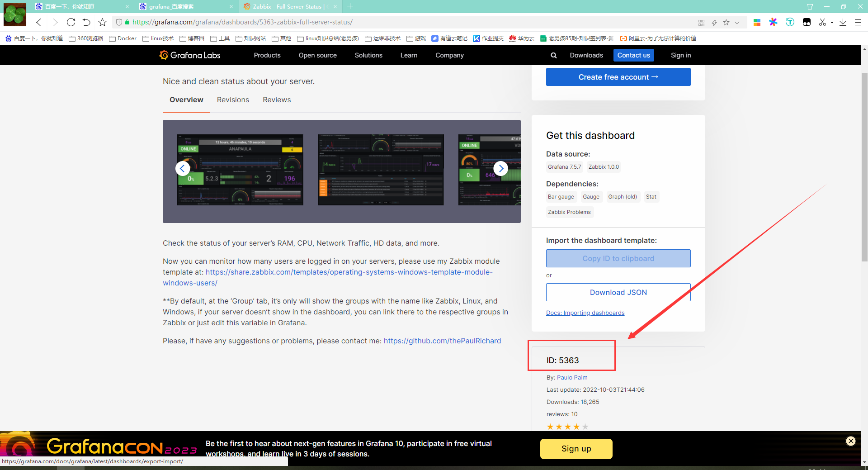The height and width of the screenshot is (470, 868).
Task: Open the 博客园 bookmark folder
Action: 192,38
